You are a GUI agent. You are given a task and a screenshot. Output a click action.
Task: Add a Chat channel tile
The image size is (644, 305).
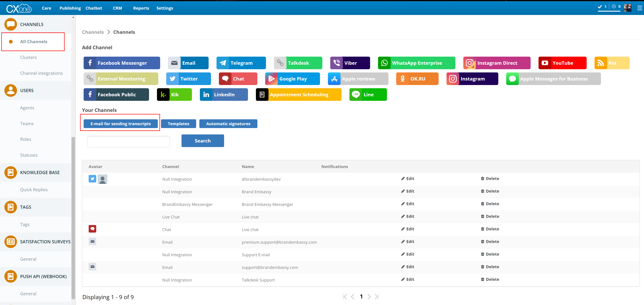238,79
